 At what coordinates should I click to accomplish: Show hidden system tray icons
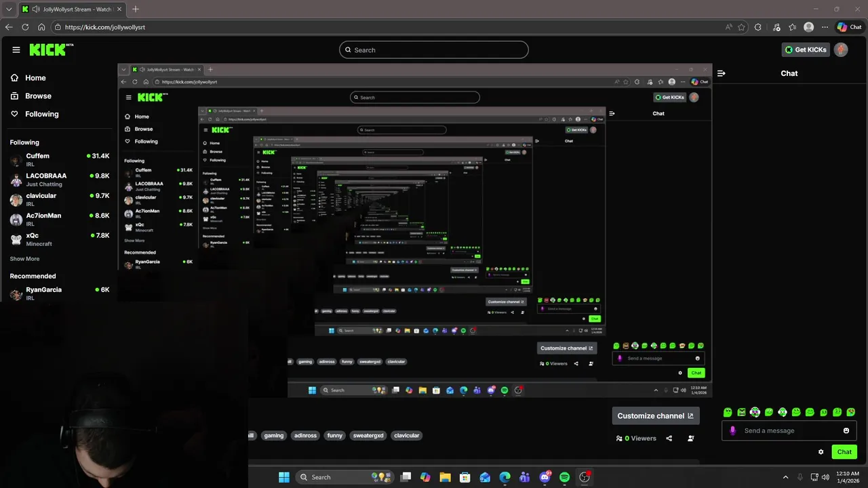[x=785, y=477]
